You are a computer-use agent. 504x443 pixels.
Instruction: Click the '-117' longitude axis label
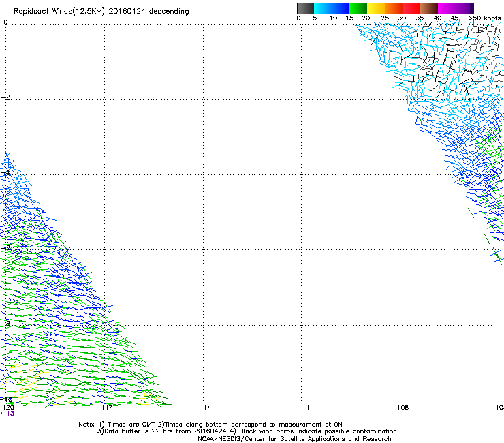click(104, 408)
